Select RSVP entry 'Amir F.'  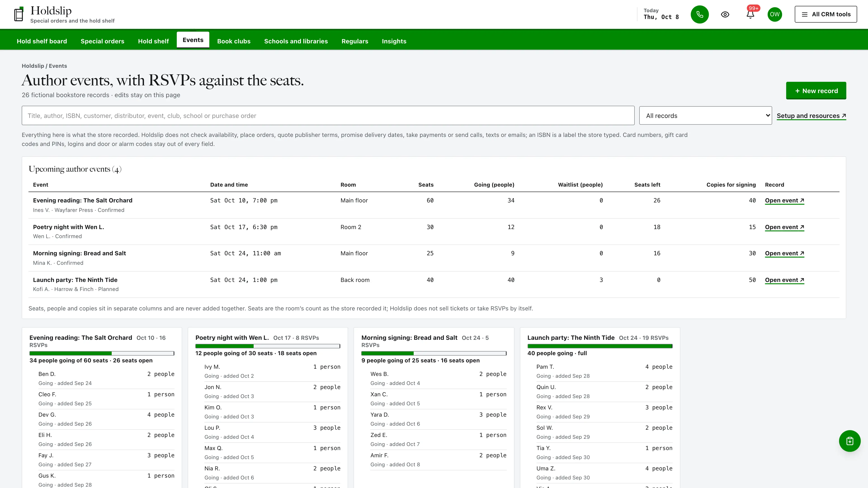438,460
